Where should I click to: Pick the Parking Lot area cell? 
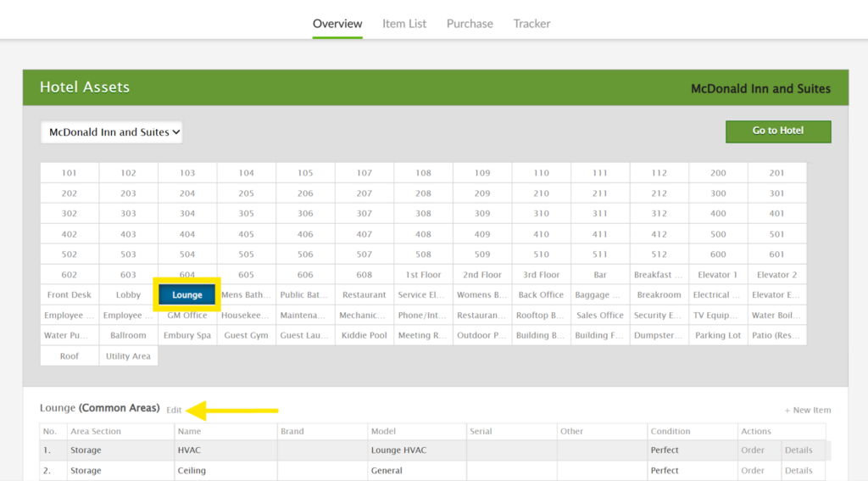pyautogui.click(x=718, y=336)
